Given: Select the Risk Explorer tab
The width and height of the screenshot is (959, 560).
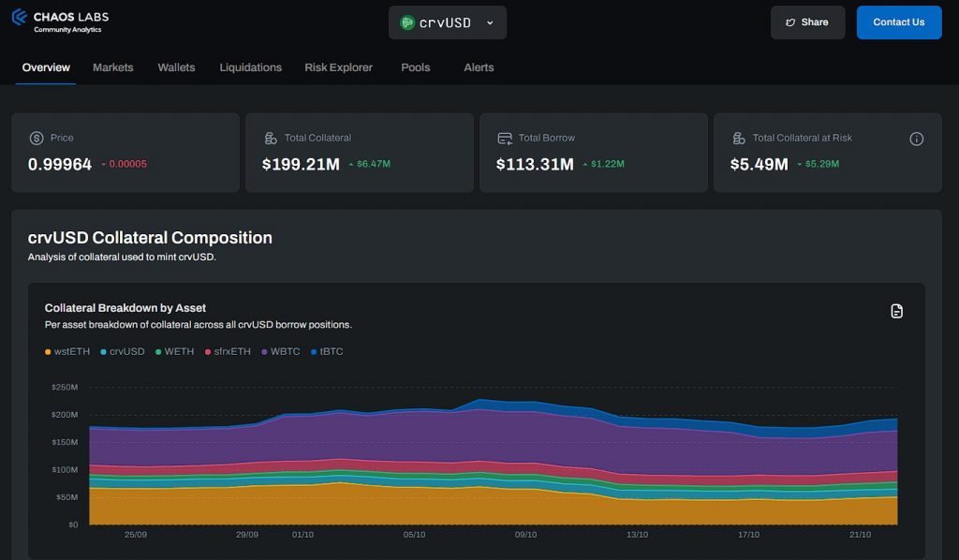Looking at the screenshot, I should pyautogui.click(x=338, y=67).
